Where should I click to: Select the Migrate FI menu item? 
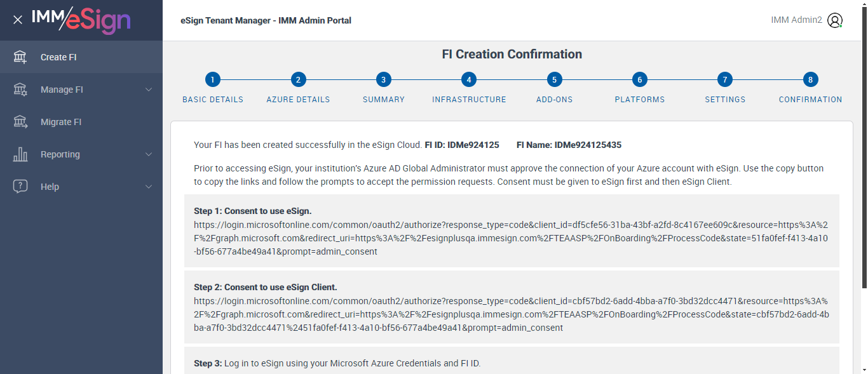coord(61,122)
